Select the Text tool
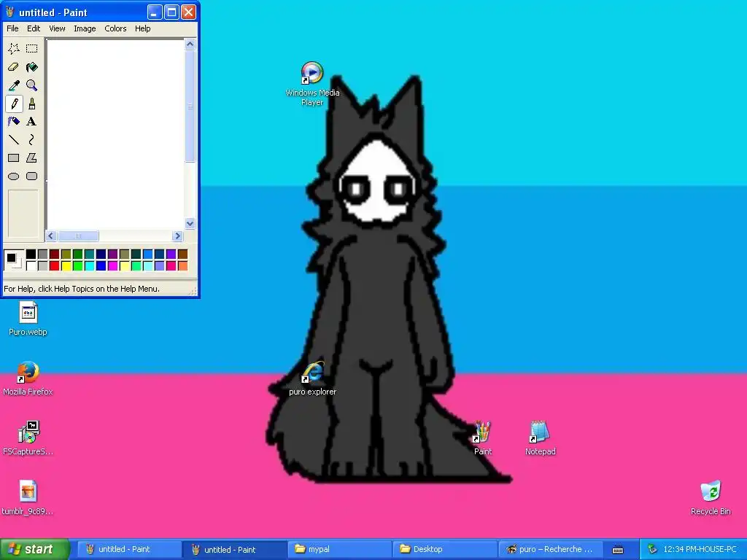The height and width of the screenshot is (560, 747). click(32, 122)
